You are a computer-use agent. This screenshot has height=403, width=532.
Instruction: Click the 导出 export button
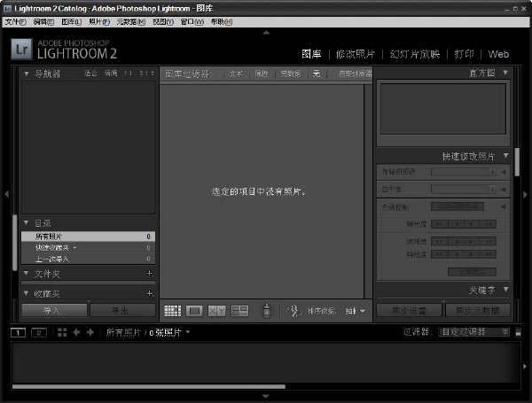pos(123,310)
